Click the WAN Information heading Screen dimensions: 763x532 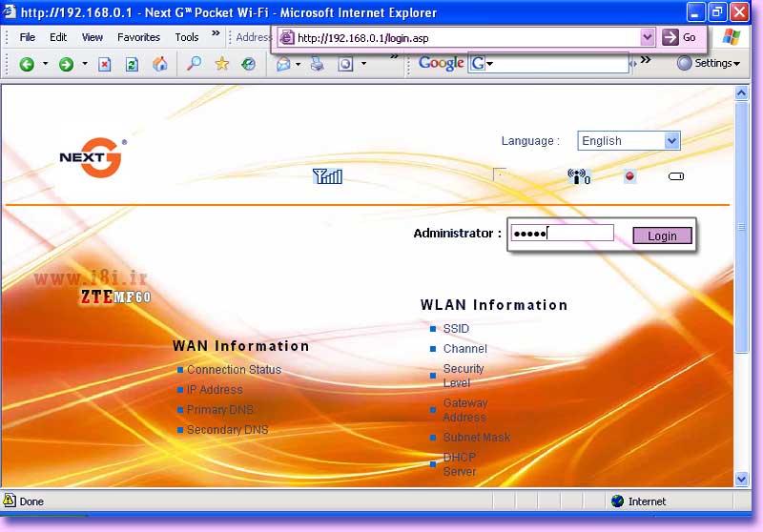240,346
